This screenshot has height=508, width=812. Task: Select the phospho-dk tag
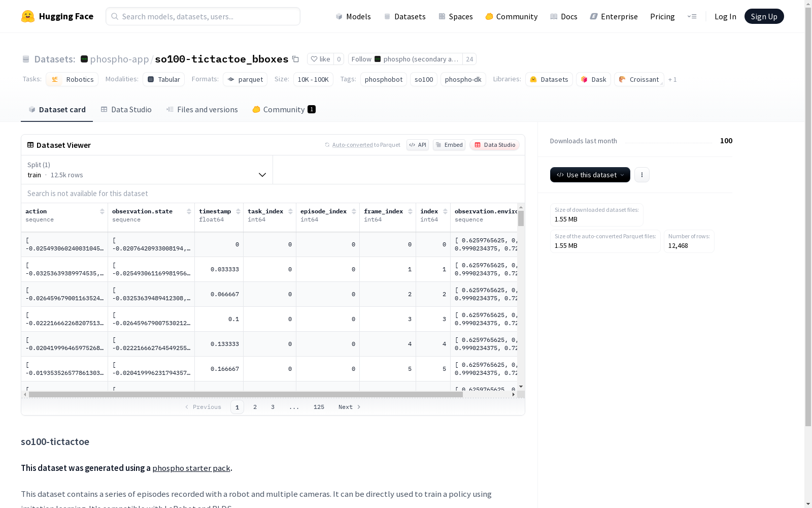tap(463, 79)
